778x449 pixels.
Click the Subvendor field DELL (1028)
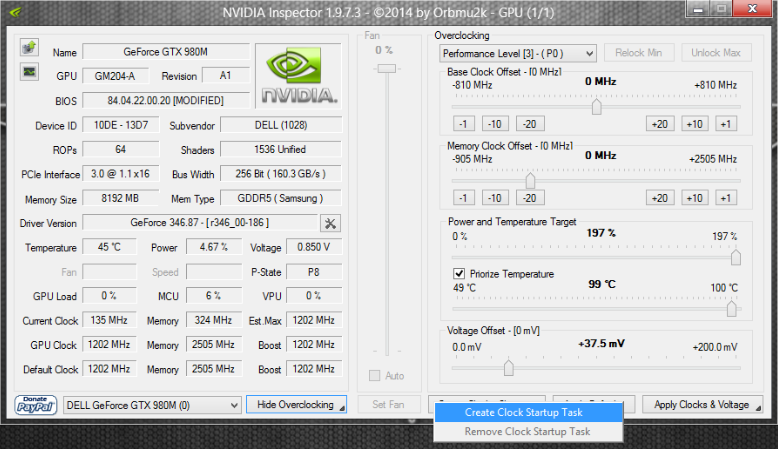coord(281,125)
